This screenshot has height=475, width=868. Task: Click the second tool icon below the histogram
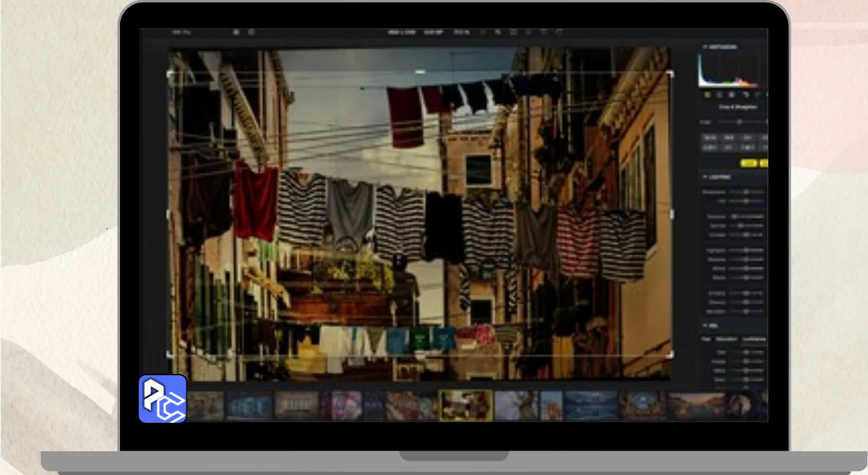click(719, 95)
